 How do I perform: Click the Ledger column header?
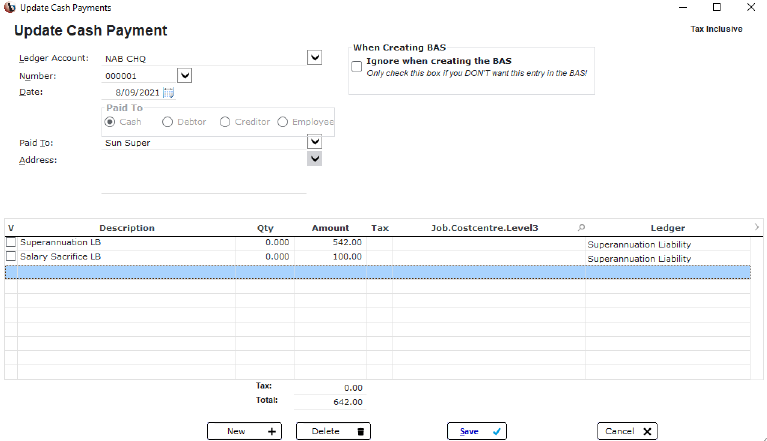pyautogui.click(x=668, y=228)
